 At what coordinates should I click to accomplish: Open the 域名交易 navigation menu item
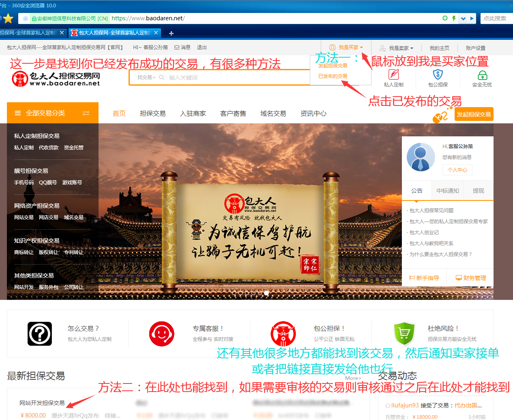pyautogui.click(x=273, y=113)
